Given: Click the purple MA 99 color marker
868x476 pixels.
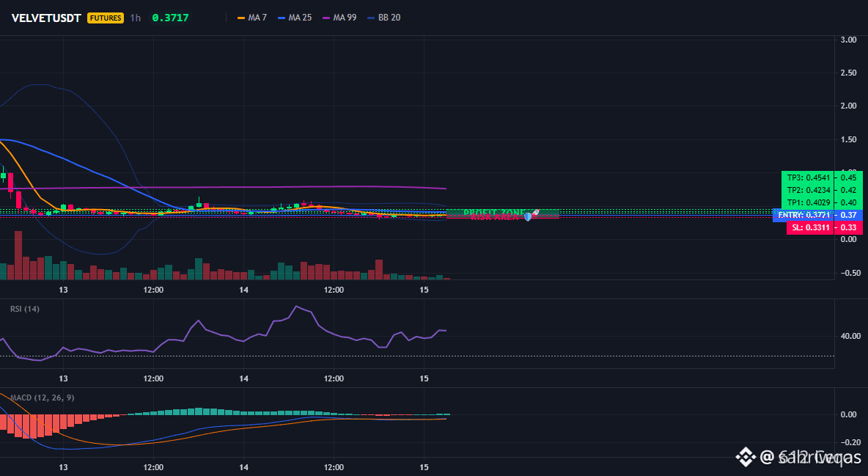Looking at the screenshot, I should point(326,18).
